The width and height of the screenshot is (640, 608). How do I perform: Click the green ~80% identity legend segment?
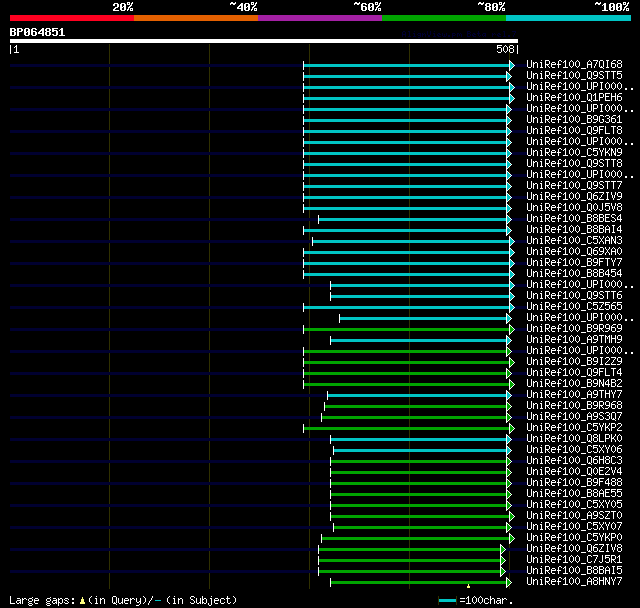(x=444, y=18)
